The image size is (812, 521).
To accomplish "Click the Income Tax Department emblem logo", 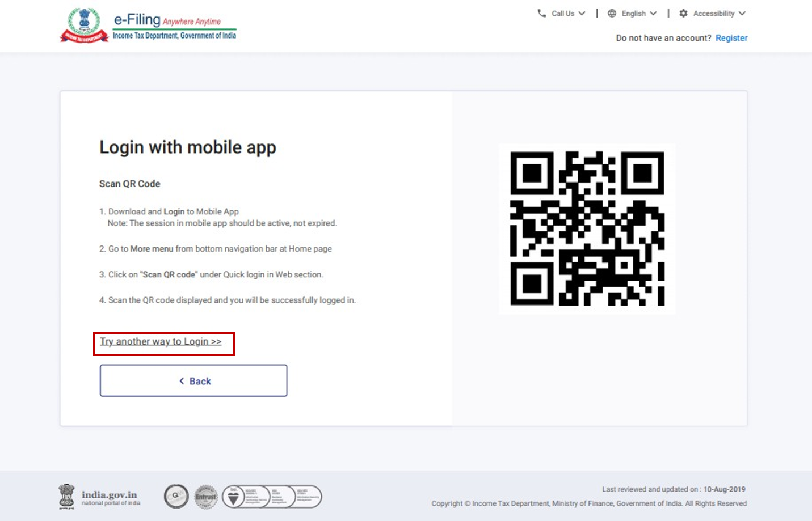I will click(x=84, y=26).
